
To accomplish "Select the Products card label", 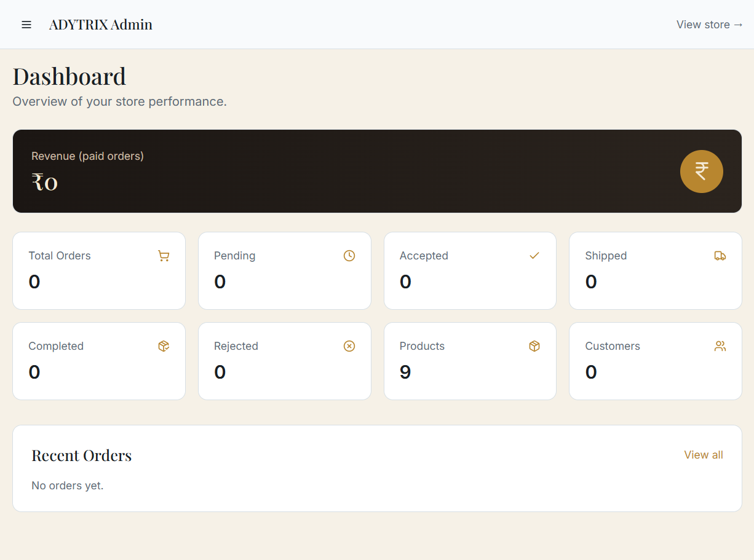I will point(422,346).
